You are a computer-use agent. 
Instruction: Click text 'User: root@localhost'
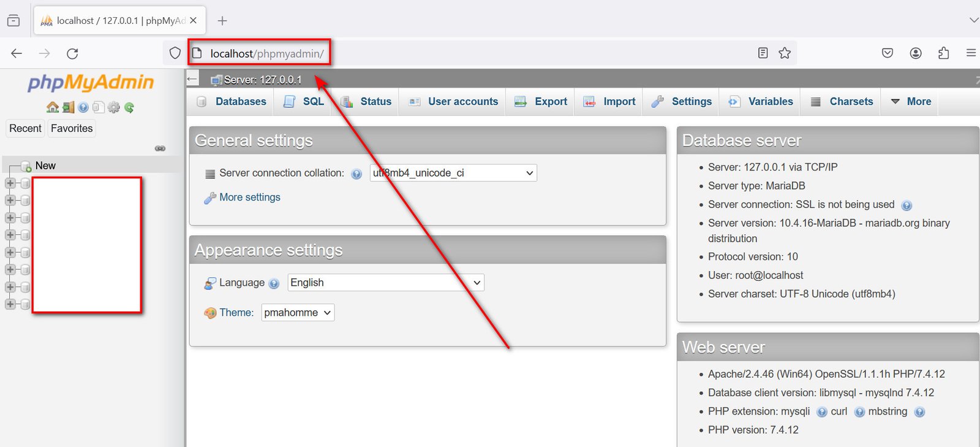click(x=755, y=275)
